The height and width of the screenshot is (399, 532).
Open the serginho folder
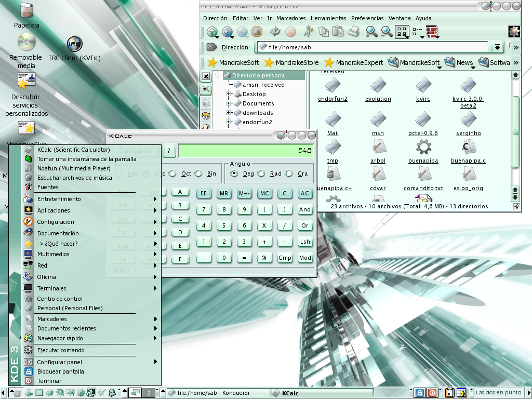(468, 124)
